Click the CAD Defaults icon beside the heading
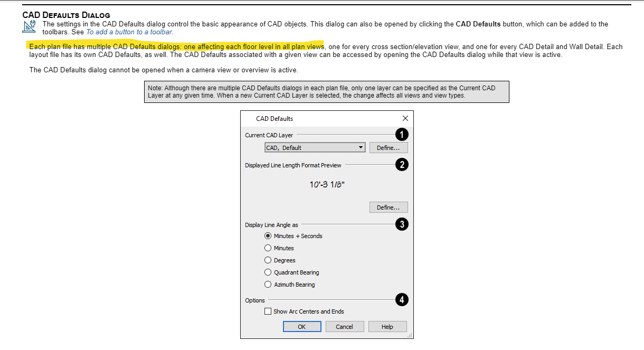The width and height of the screenshot is (644, 350). pos(31,27)
